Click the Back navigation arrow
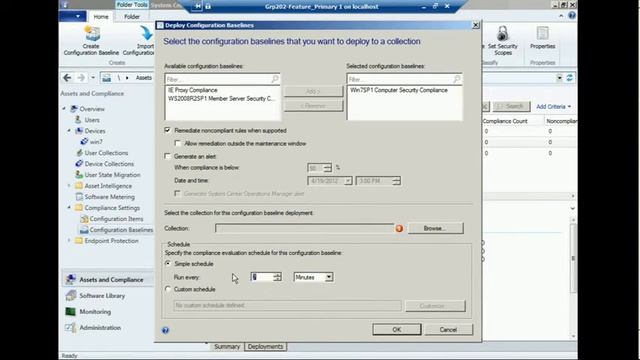The width and height of the screenshot is (640, 360). pos(67,78)
